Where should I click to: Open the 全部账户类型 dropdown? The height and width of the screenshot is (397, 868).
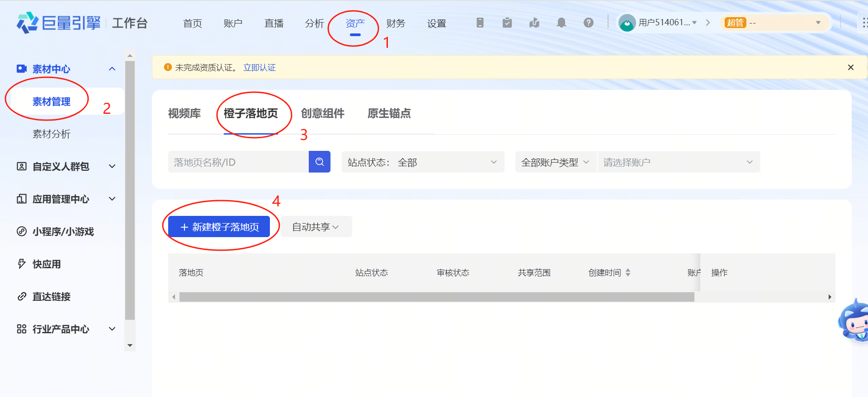[555, 162]
